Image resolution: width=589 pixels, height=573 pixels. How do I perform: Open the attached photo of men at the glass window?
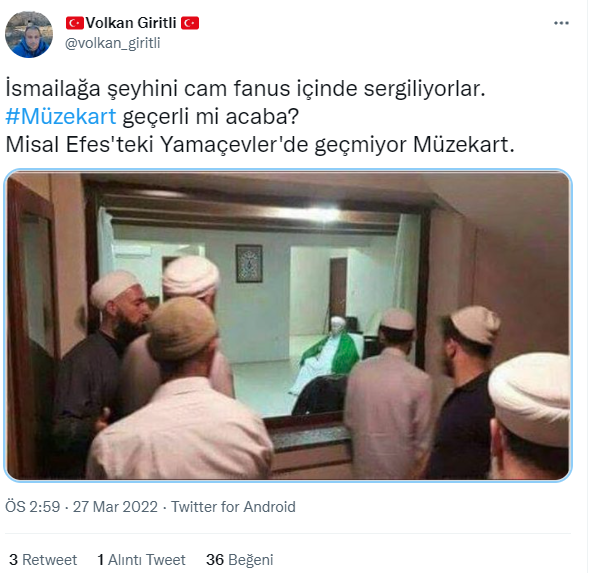click(x=288, y=325)
